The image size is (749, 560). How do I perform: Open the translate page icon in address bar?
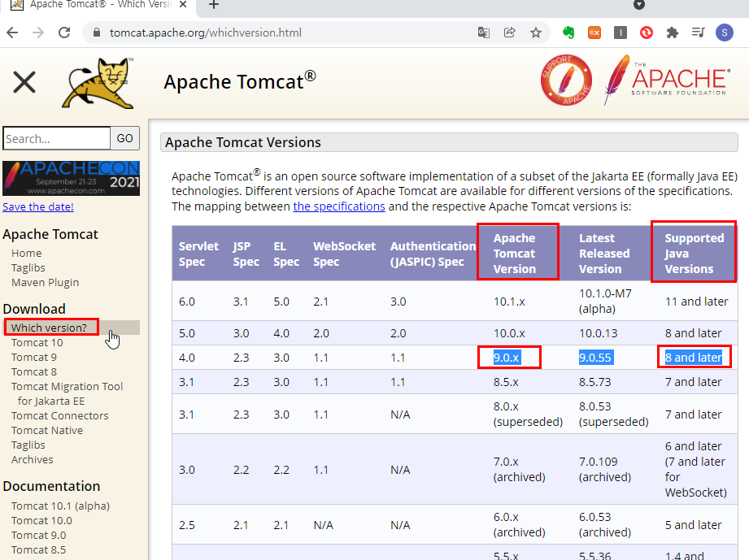click(x=483, y=33)
